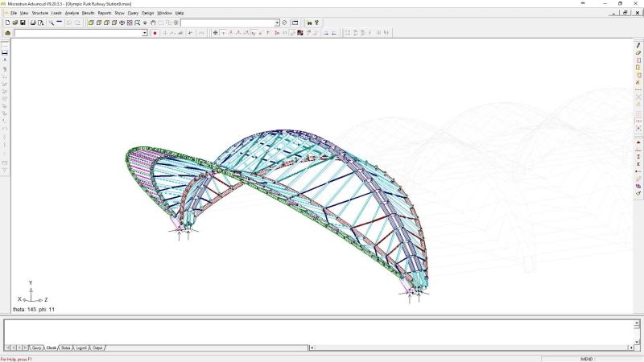Screen dimensions: 644x362
Task: Click the zoom magnifier icon in toolbar
Action: (51, 23)
